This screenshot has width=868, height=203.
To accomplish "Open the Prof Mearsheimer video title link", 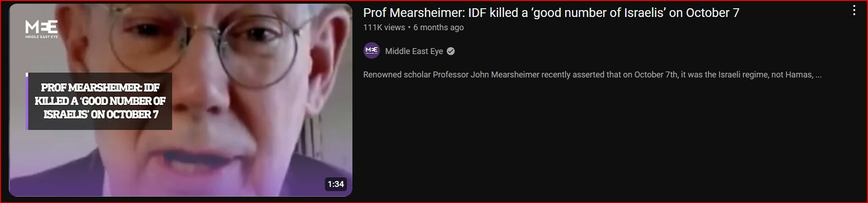I will coord(551,13).
